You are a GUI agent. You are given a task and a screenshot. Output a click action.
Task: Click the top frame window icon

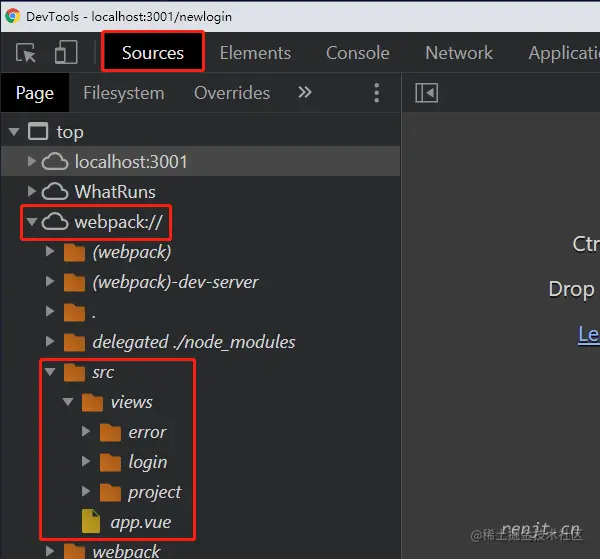click(38, 131)
